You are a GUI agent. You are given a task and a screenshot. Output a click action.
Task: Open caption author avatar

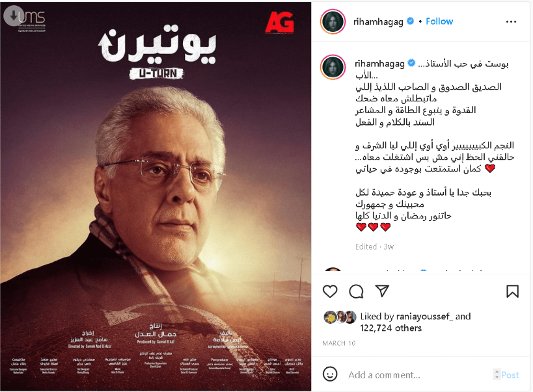[333, 67]
